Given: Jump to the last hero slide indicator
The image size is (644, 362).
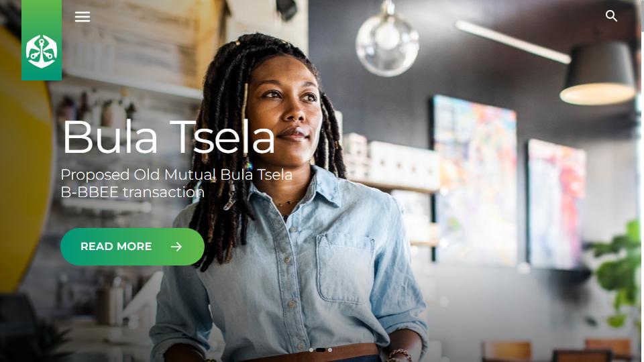Looking at the screenshot, I should click(330, 350).
